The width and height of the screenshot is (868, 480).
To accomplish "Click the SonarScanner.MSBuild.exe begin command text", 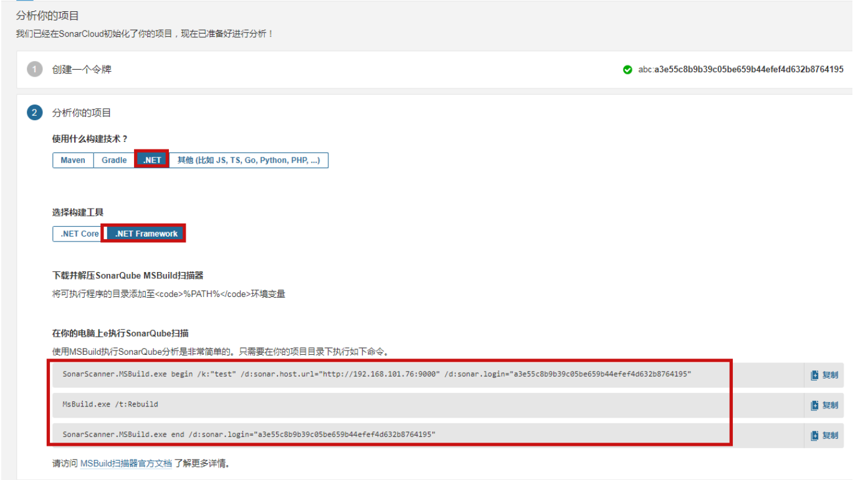I will (377, 374).
